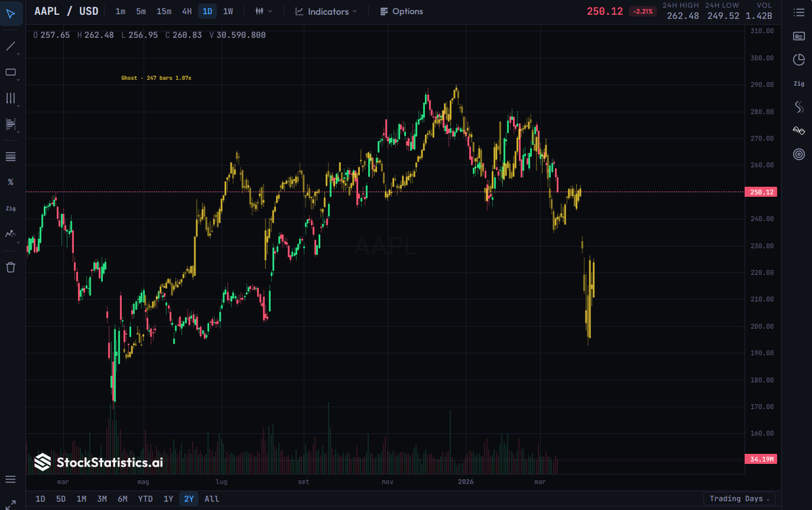Set the range to 1Y

(x=168, y=499)
